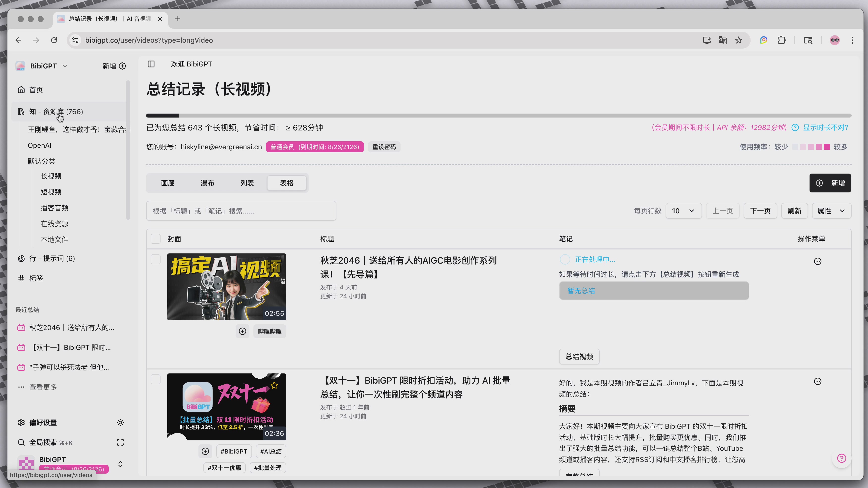Switch to 列表 list view
The height and width of the screenshot is (488, 868).
click(x=247, y=183)
